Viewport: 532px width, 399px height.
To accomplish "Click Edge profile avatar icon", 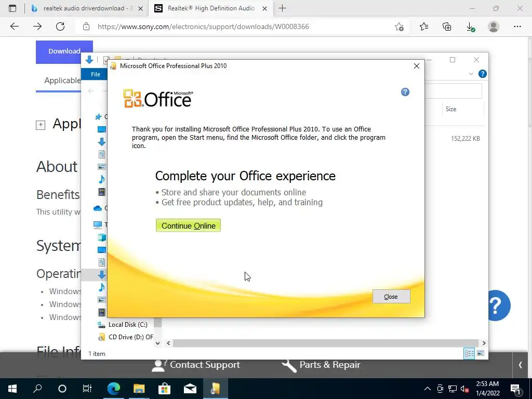I will tap(494, 26).
